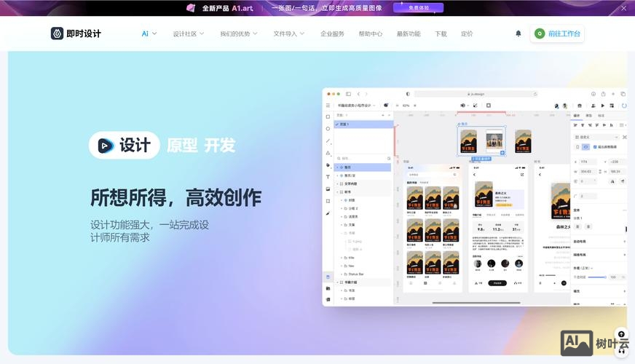Expand the Ai navigation dropdown

149,33
